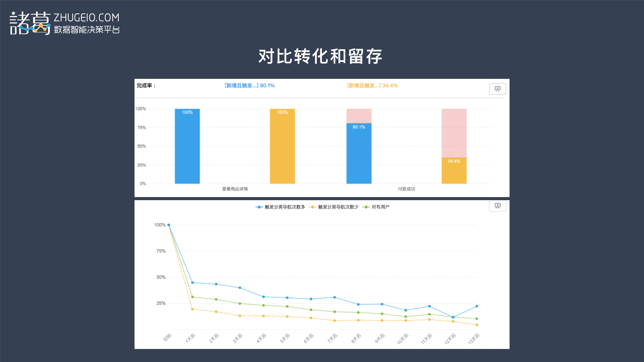
Task: Click the blue line point at 1天后
Action: [x=192, y=283]
